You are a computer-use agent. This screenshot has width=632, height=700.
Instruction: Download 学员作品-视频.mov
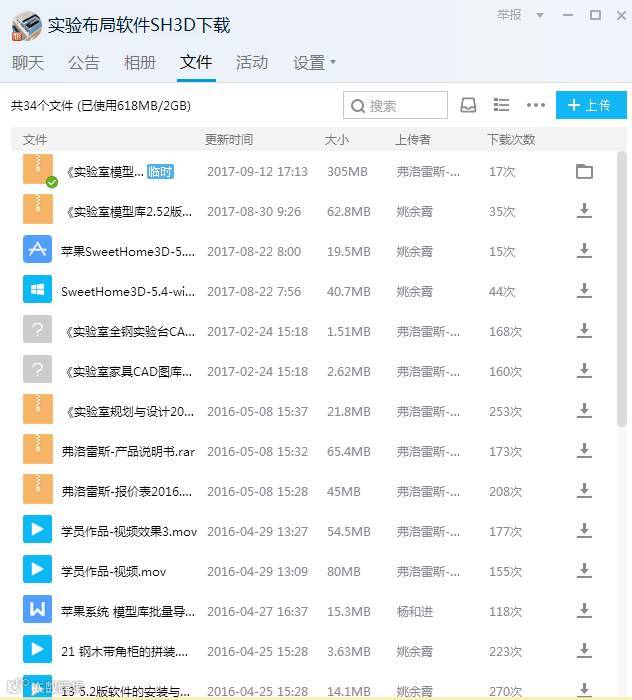[x=584, y=571]
